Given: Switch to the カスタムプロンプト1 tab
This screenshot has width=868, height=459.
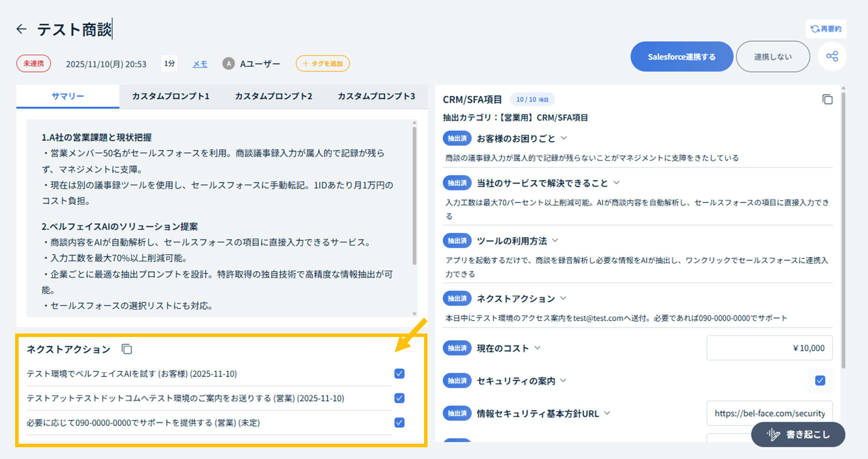Looking at the screenshot, I should [171, 96].
